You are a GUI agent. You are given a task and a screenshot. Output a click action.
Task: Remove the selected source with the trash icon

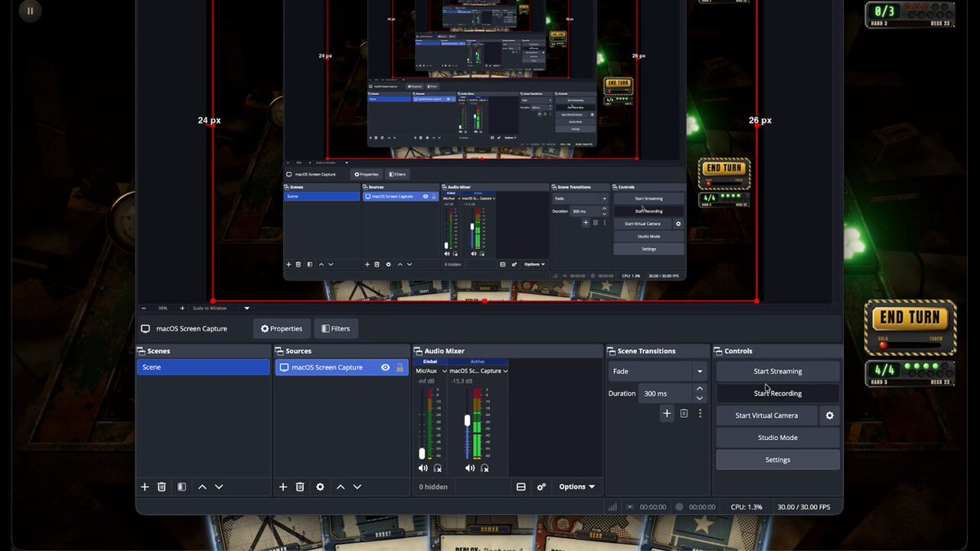(x=300, y=487)
